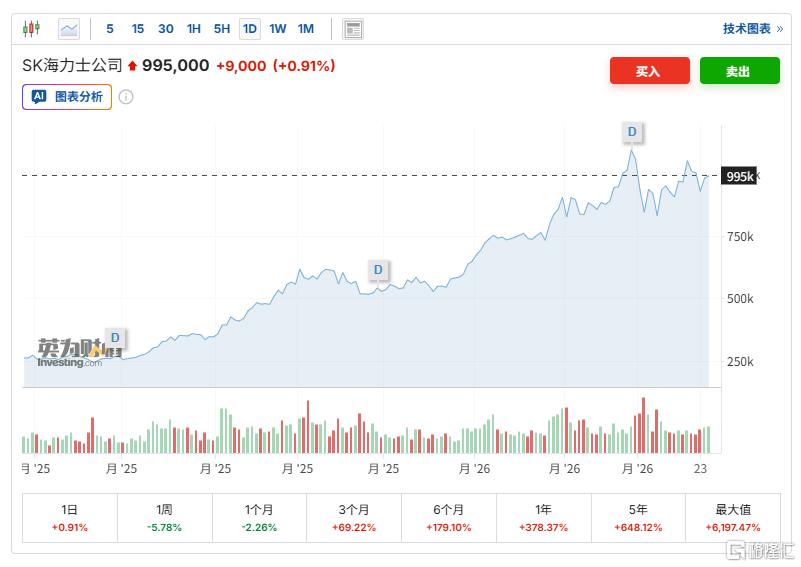This screenshot has width=801, height=567.
Task: Open the news overlay icon
Action: (353, 29)
